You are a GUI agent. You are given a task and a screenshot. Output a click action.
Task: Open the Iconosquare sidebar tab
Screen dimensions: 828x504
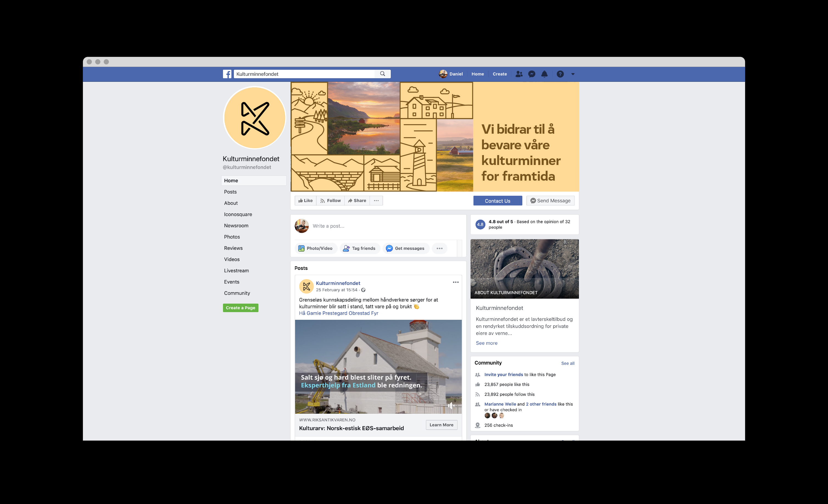click(238, 214)
